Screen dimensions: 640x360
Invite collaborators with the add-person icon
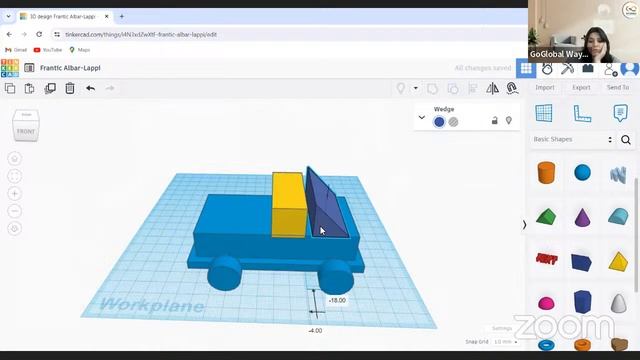pyautogui.click(x=610, y=69)
